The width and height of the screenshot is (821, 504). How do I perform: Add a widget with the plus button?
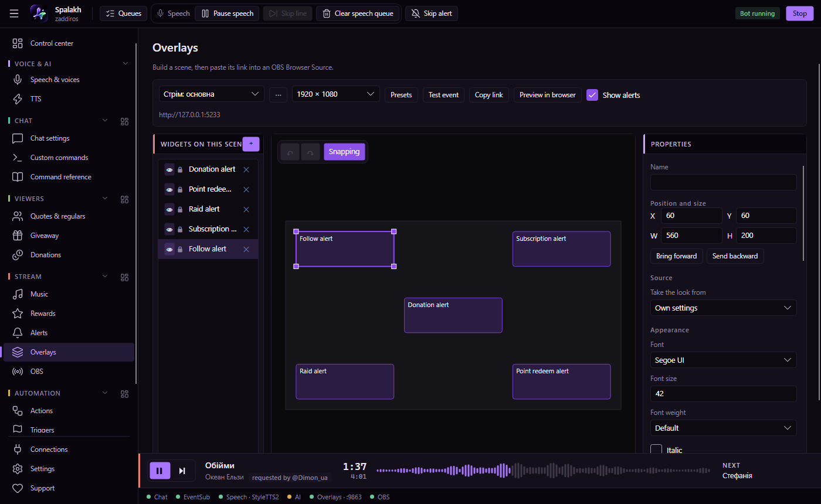pos(251,144)
